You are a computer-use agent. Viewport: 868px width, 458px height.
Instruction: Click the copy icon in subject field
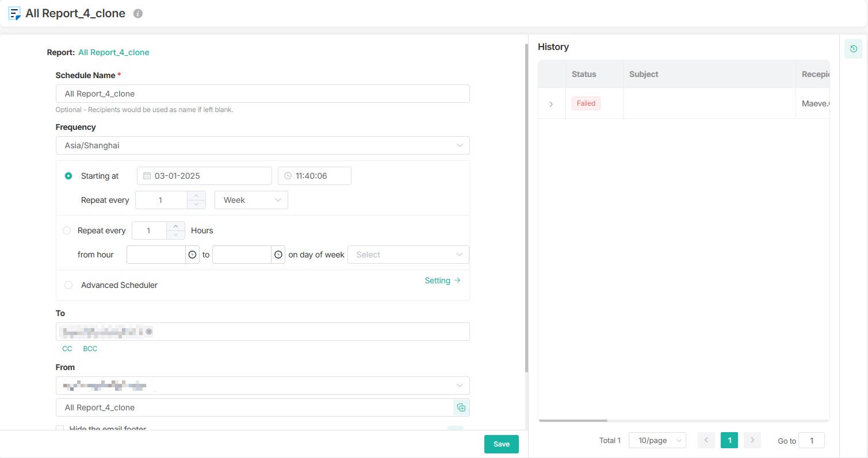tap(461, 407)
